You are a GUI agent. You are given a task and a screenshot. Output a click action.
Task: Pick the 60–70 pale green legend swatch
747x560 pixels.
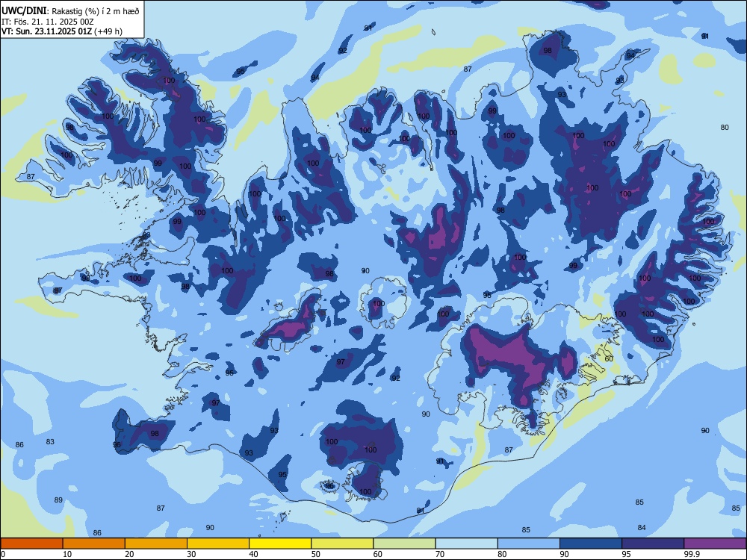404,544
